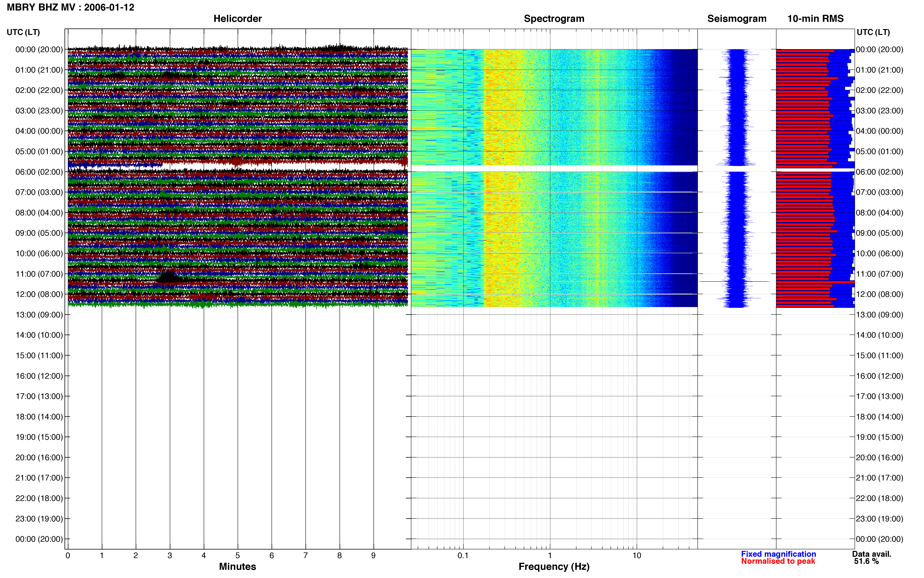This screenshot has width=924, height=578.
Task: Click the 'Normalised to peak' legend text
Action: 778,561
